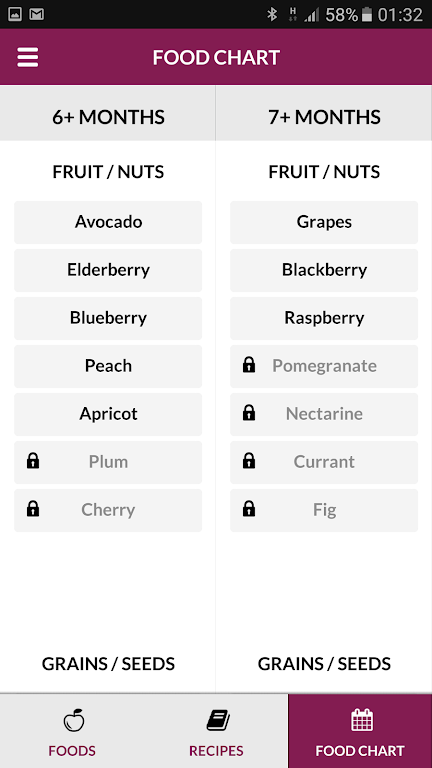This screenshot has height=768, width=432.
Task: Tap the lock icon beside Plum
Action: click(x=33, y=461)
